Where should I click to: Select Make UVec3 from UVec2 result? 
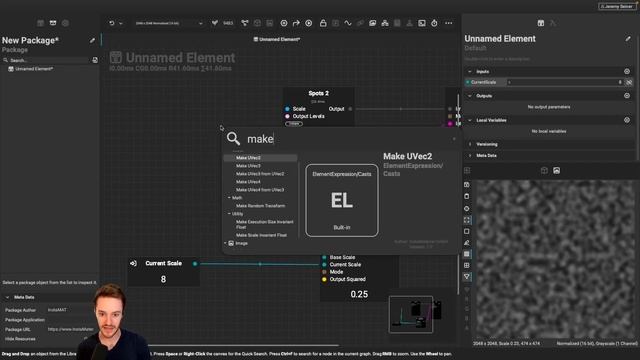[260, 174]
